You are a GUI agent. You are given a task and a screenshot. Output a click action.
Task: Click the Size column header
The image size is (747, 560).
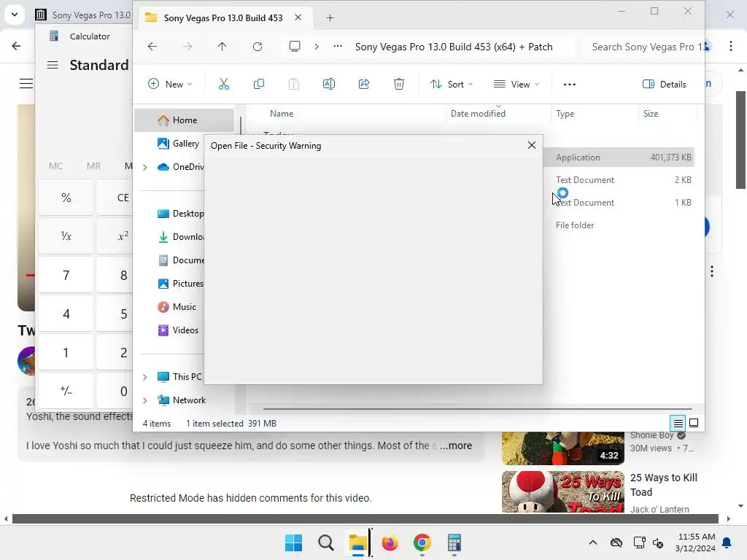[x=650, y=113]
